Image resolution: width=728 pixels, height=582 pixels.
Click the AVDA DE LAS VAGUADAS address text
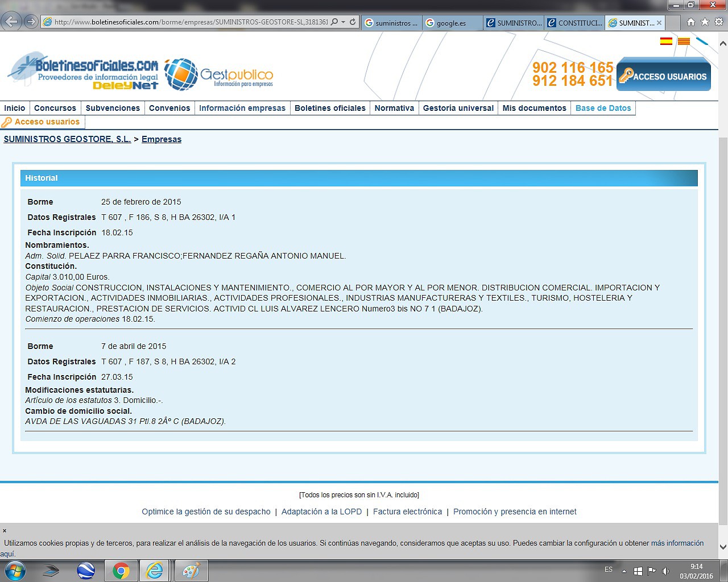coord(126,421)
